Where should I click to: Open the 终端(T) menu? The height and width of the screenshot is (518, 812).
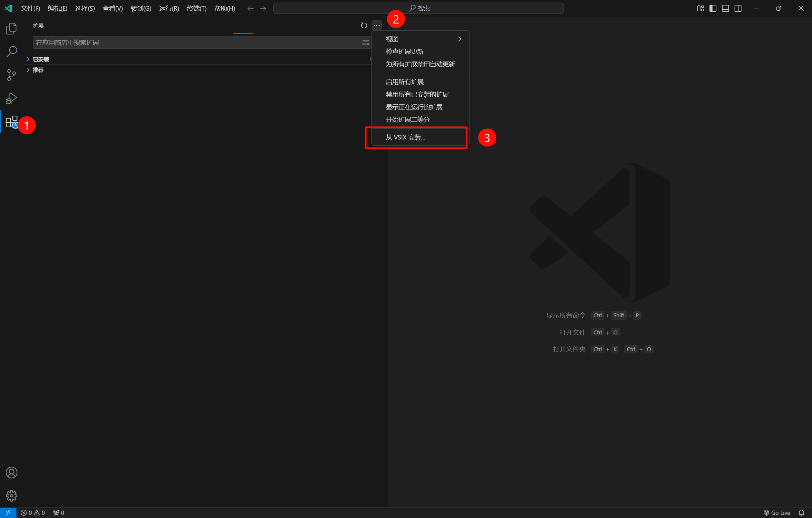point(196,8)
